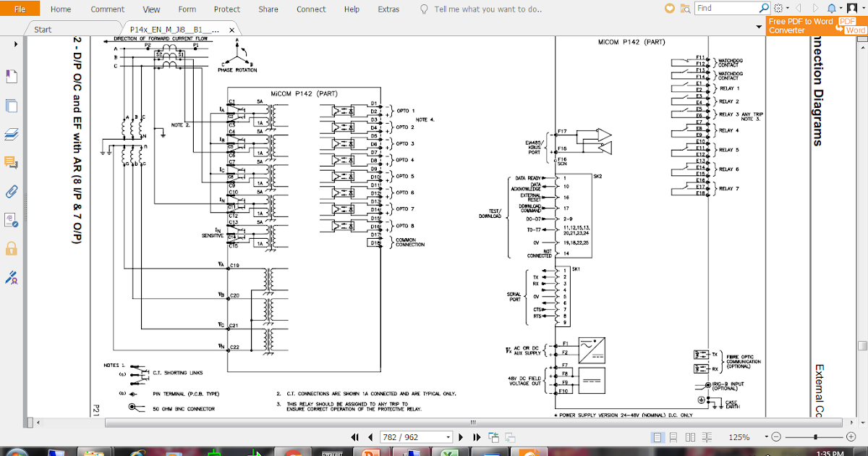Expand the user account avatar dropdown

pyautogui.click(x=862, y=8)
